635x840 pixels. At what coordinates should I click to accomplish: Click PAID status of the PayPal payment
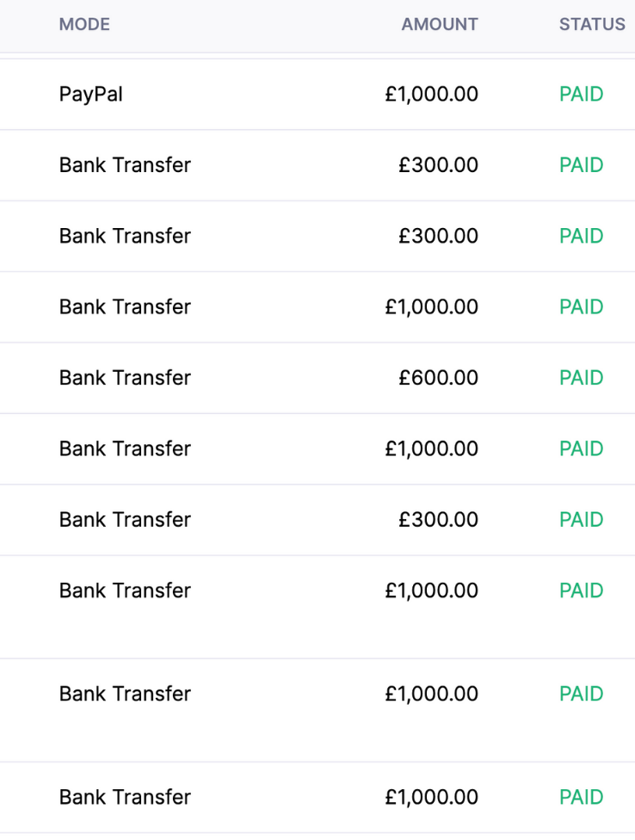tap(582, 95)
